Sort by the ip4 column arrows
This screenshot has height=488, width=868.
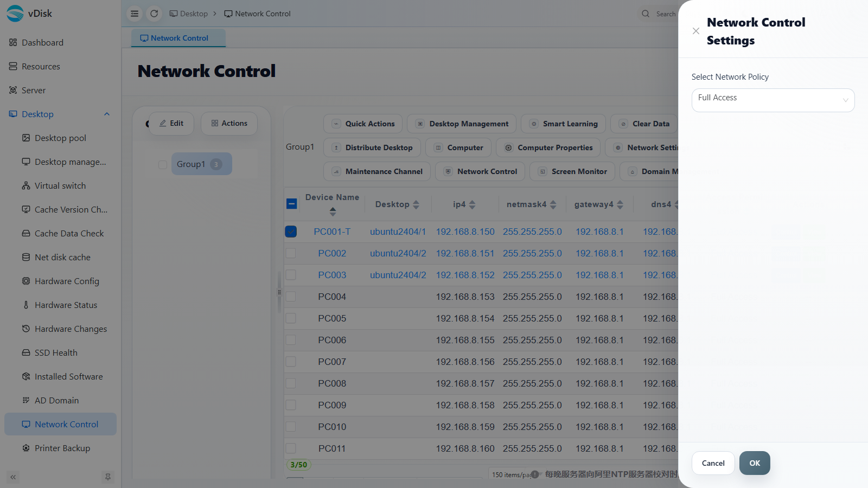point(473,204)
